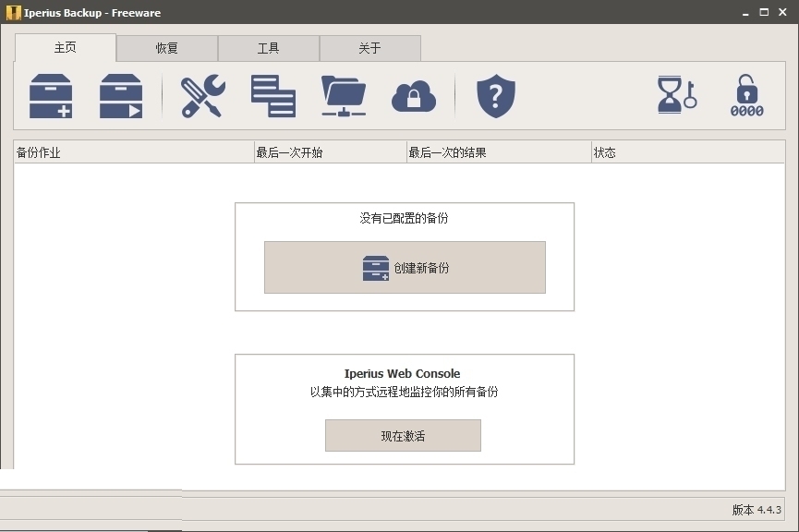Click the 以集中的方式远程地监控你的所有备份 description

404,392
